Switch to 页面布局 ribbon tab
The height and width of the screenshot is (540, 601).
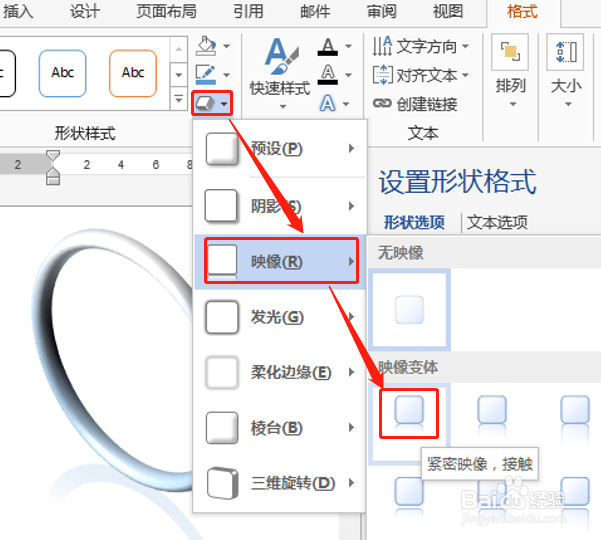tap(166, 11)
